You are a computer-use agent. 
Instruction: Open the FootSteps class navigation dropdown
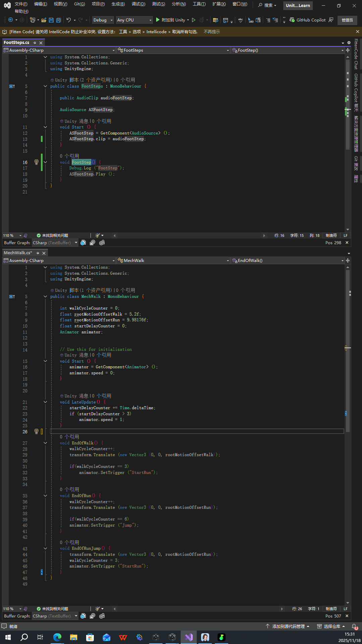173,50
